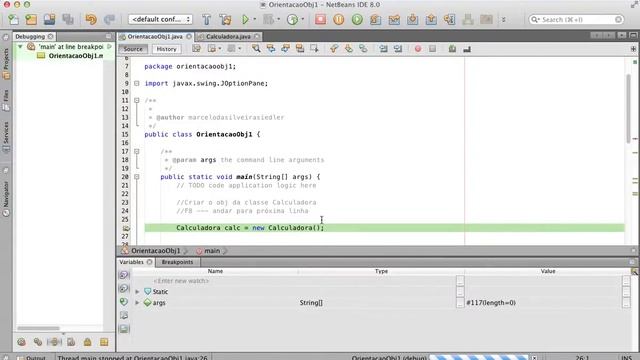Click the String[] type cell

[311, 303]
